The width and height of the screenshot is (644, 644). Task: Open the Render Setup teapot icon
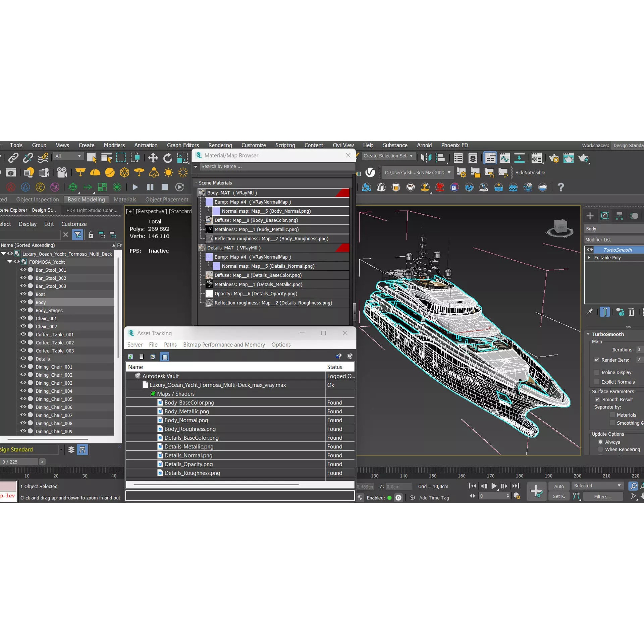[554, 158]
